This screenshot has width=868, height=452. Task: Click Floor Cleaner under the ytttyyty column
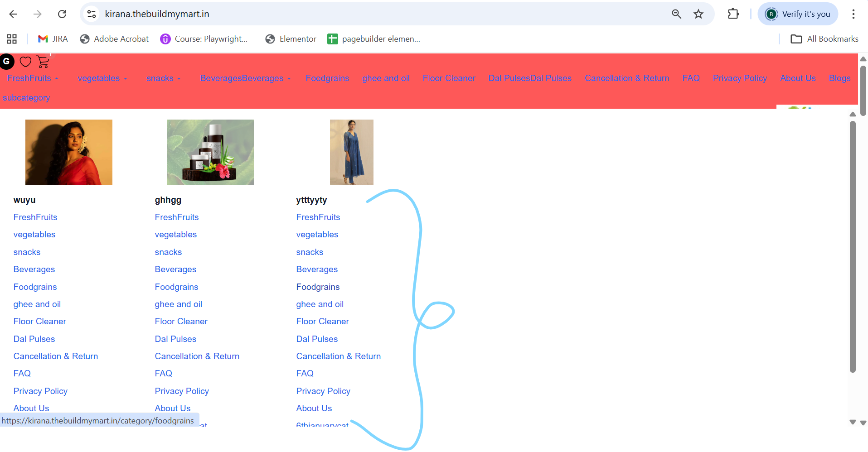(x=323, y=322)
